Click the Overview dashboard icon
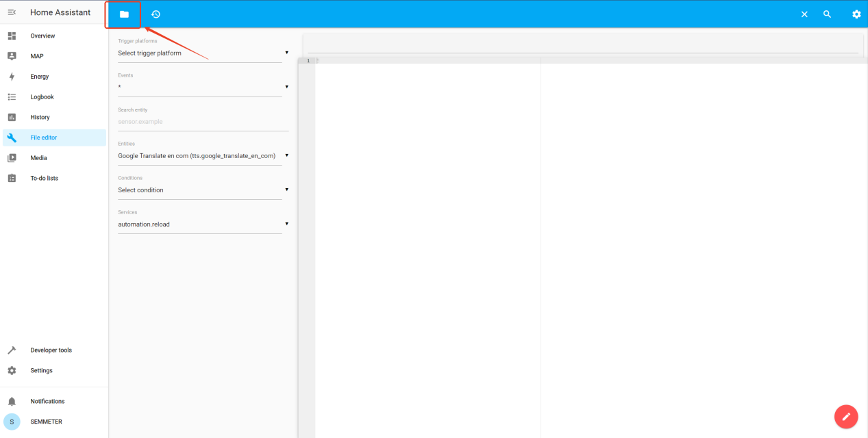 tap(12, 36)
